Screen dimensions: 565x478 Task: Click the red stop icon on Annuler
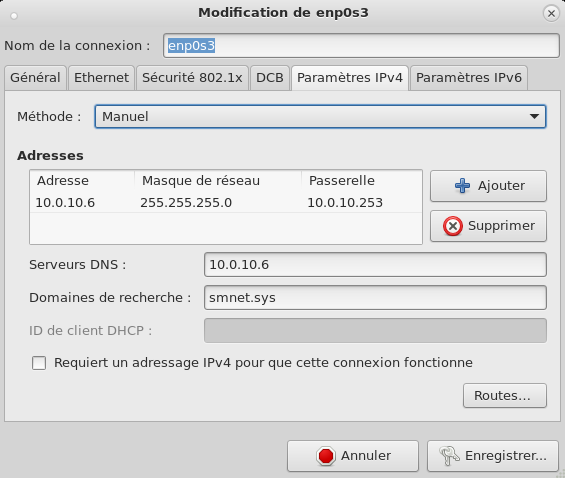[326, 456]
